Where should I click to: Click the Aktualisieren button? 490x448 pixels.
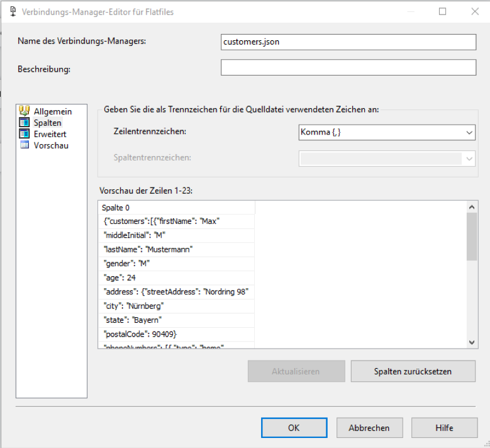pos(296,371)
